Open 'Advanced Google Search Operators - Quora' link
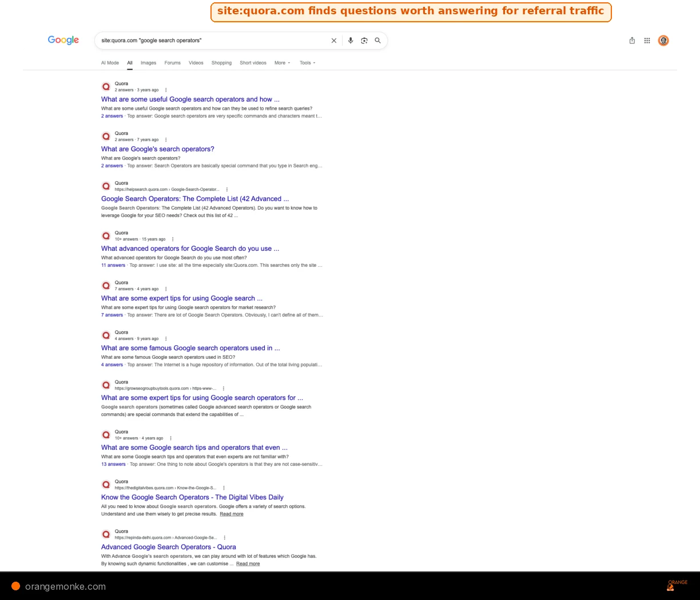The image size is (700, 600). [169, 547]
